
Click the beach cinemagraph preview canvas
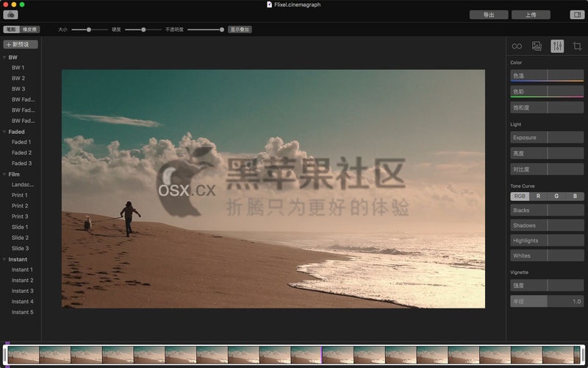click(x=273, y=189)
